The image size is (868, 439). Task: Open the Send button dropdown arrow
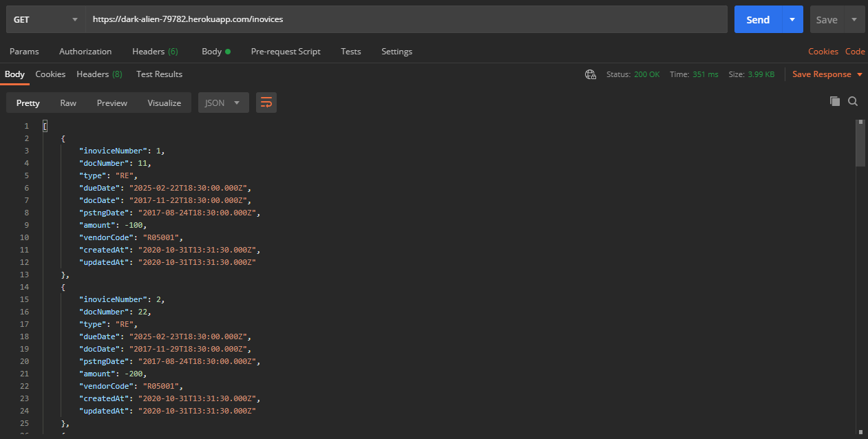pos(792,19)
